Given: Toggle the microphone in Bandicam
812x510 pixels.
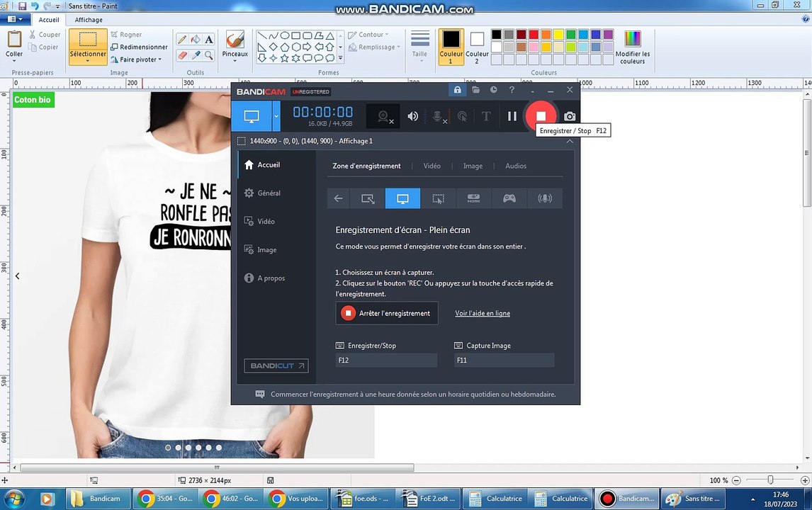Looking at the screenshot, I should 438,116.
